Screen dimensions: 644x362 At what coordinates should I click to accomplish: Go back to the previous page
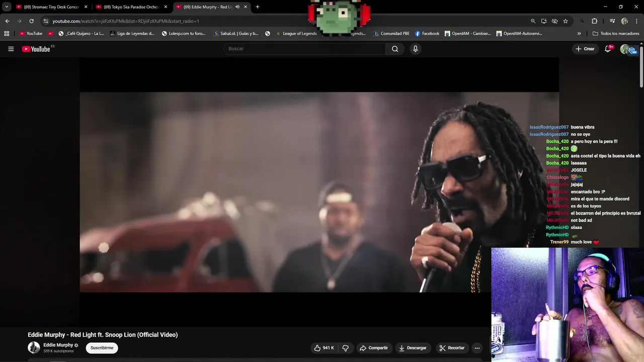point(7,21)
